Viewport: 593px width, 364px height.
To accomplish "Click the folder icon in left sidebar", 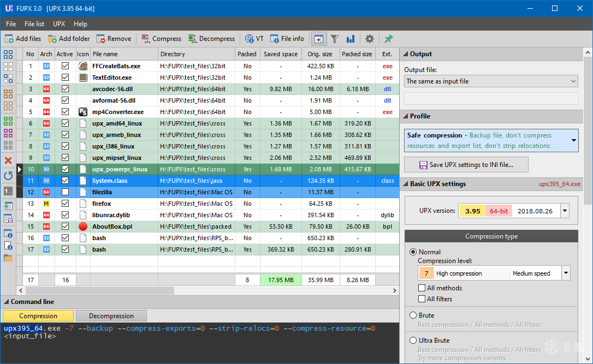I will click(8, 259).
